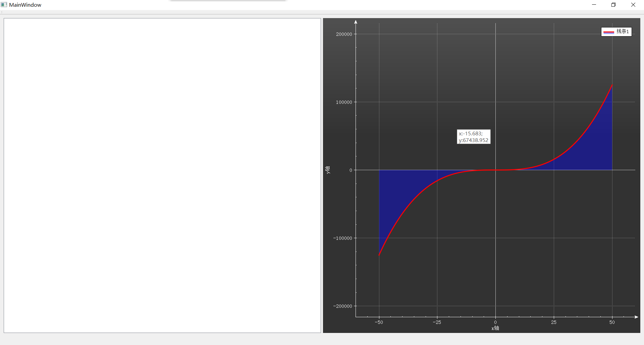The height and width of the screenshot is (345, 644).
Task: Click the y:67438.952 tooltip value
Action: 474,140
